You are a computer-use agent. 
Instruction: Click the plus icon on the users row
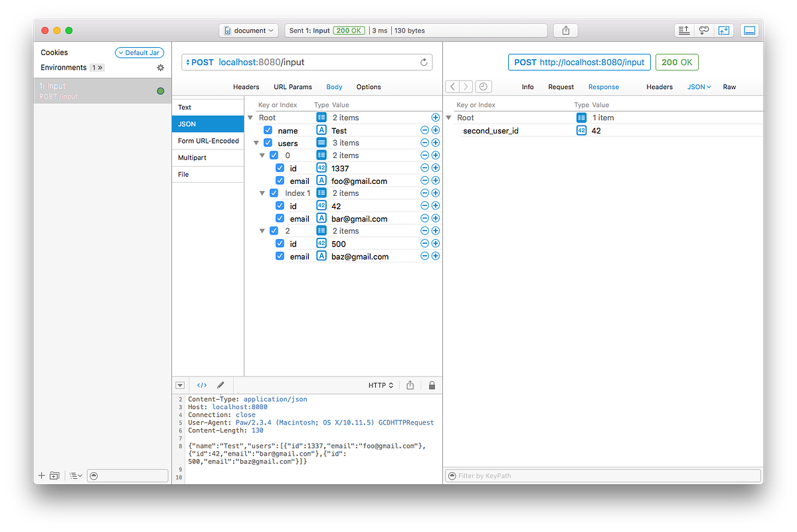(436, 143)
